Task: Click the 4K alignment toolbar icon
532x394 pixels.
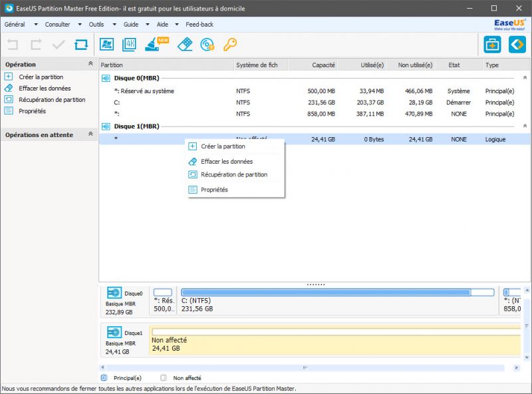Action: click(128, 45)
